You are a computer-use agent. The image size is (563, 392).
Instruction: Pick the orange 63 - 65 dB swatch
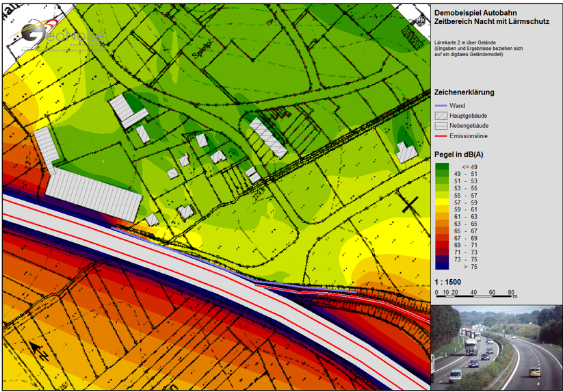(x=441, y=224)
